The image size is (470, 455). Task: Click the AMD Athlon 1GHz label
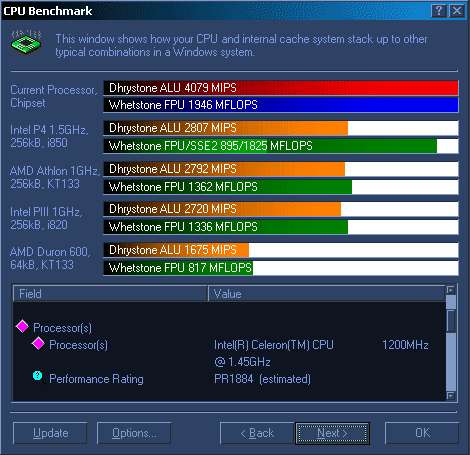55,177
